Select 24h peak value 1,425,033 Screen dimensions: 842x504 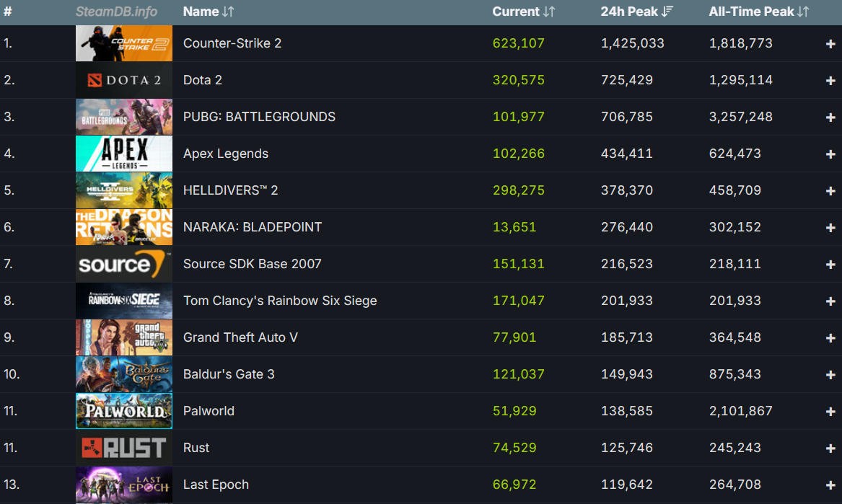pyautogui.click(x=633, y=43)
